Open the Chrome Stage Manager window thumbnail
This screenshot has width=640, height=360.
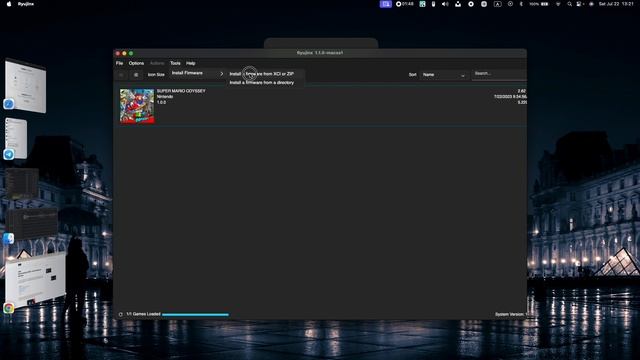pos(35,279)
